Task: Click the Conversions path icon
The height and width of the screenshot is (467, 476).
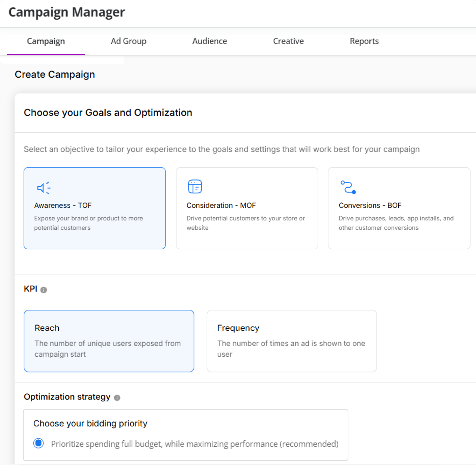Action: pos(348,187)
